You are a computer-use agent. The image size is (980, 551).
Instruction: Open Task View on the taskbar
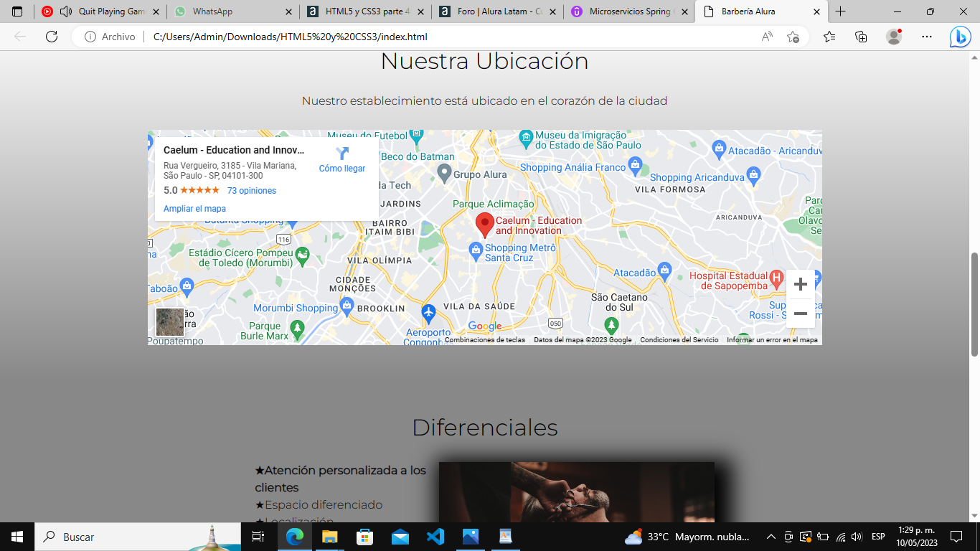(258, 537)
